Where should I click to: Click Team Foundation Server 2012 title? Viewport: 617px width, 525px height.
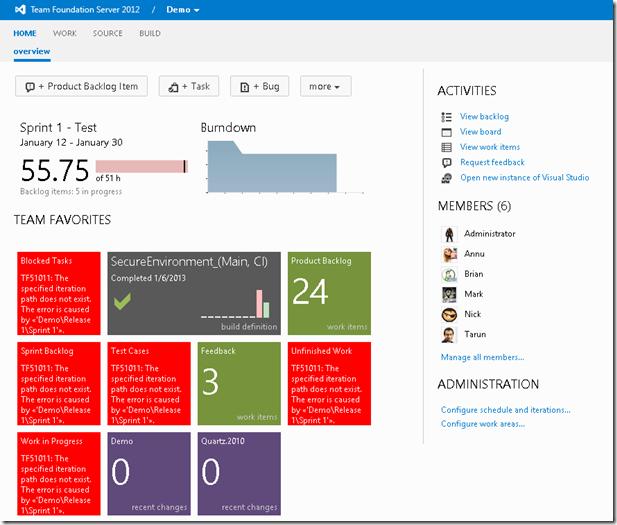click(x=85, y=9)
